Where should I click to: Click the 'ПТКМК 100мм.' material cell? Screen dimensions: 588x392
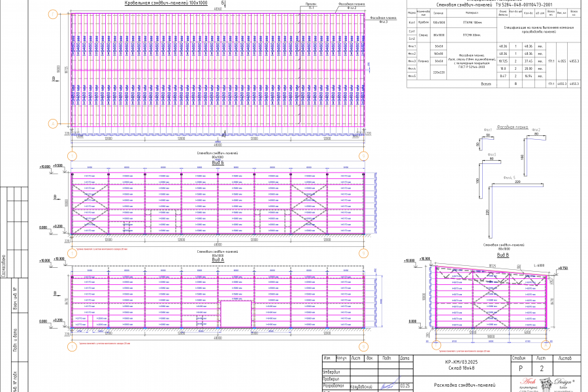coord(472,22)
